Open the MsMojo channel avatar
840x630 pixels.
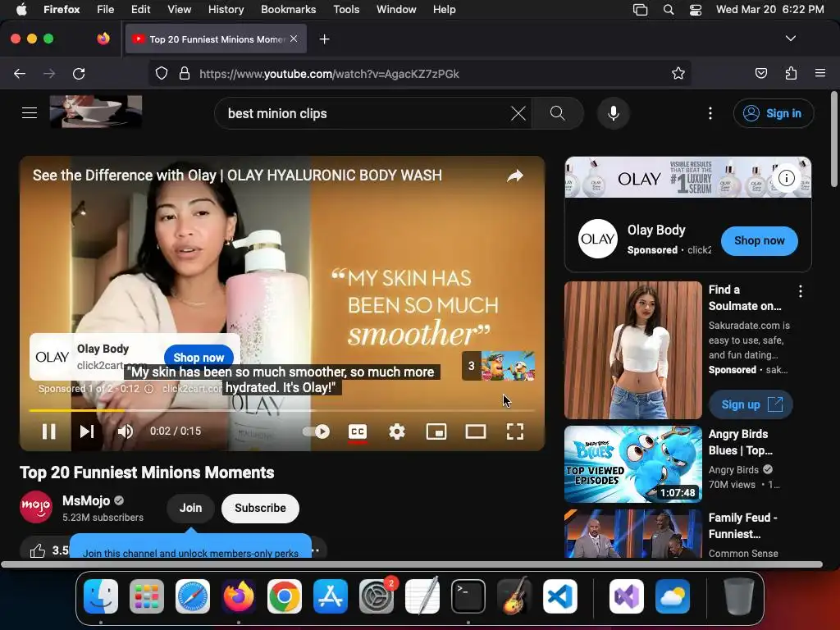point(36,507)
